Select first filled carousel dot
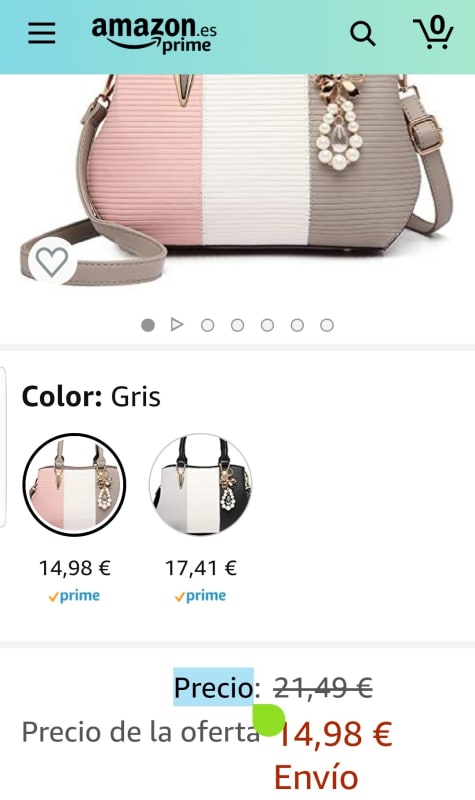Viewport: 475px width, 800px height. pos(148,325)
